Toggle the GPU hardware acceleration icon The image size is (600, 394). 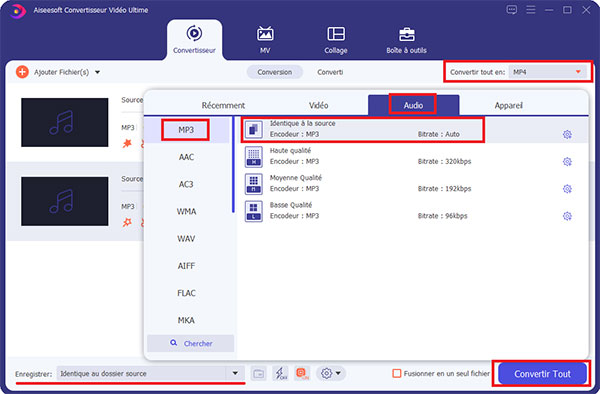coord(302,373)
